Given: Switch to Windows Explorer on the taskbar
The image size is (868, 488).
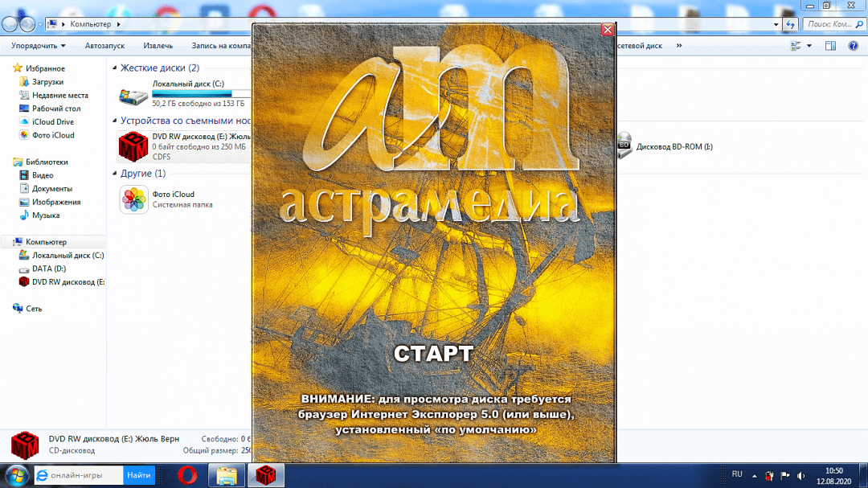Looking at the screenshot, I should 227,475.
